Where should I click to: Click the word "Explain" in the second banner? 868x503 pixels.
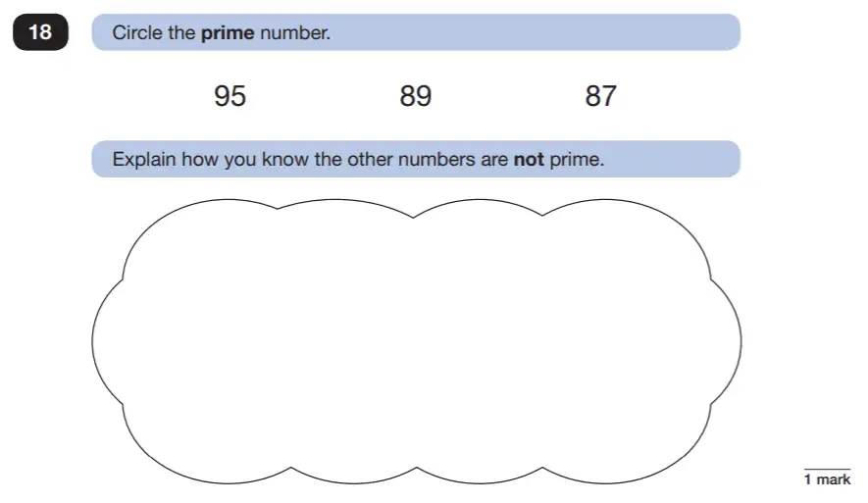[144, 160]
